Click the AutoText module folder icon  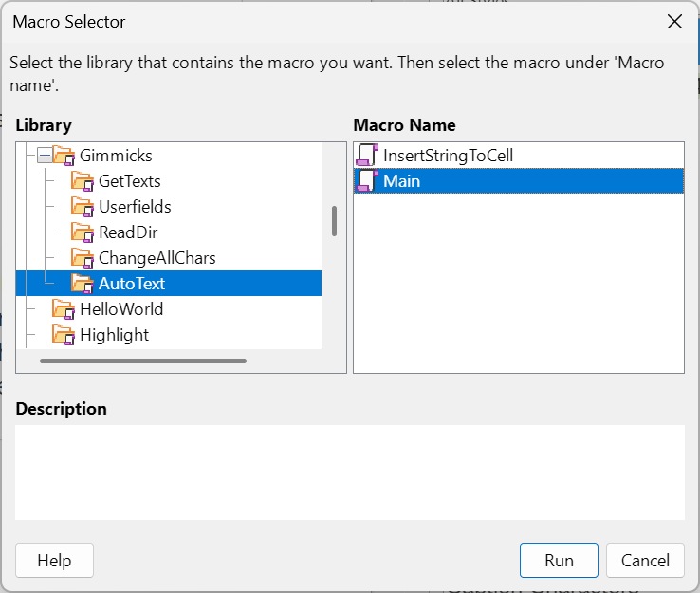pyautogui.click(x=83, y=284)
